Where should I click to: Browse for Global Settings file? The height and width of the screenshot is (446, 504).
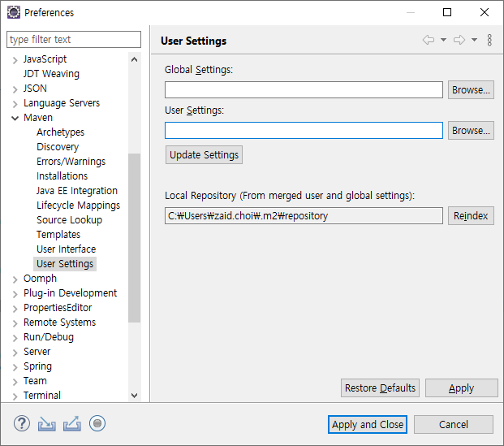[471, 90]
